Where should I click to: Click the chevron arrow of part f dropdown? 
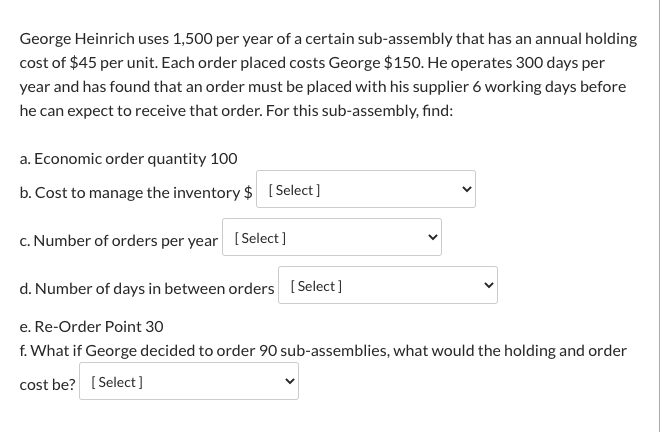point(290,381)
